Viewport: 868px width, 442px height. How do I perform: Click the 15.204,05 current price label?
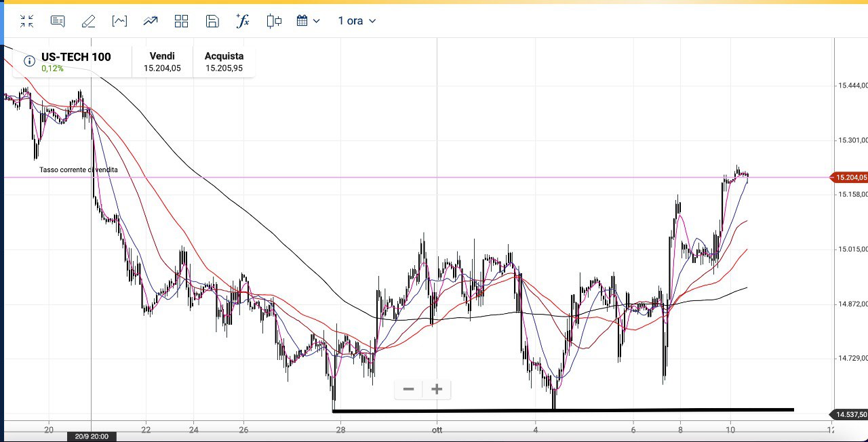(849, 178)
